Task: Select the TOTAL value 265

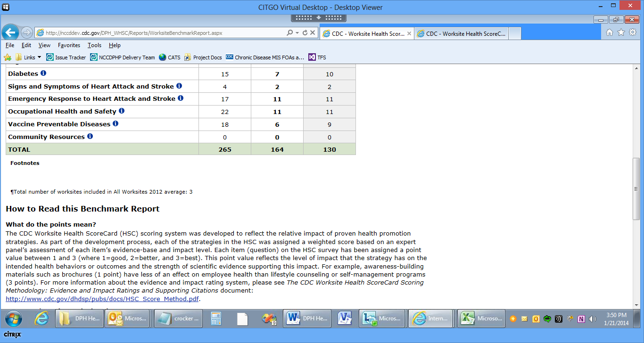Action: 224,149
